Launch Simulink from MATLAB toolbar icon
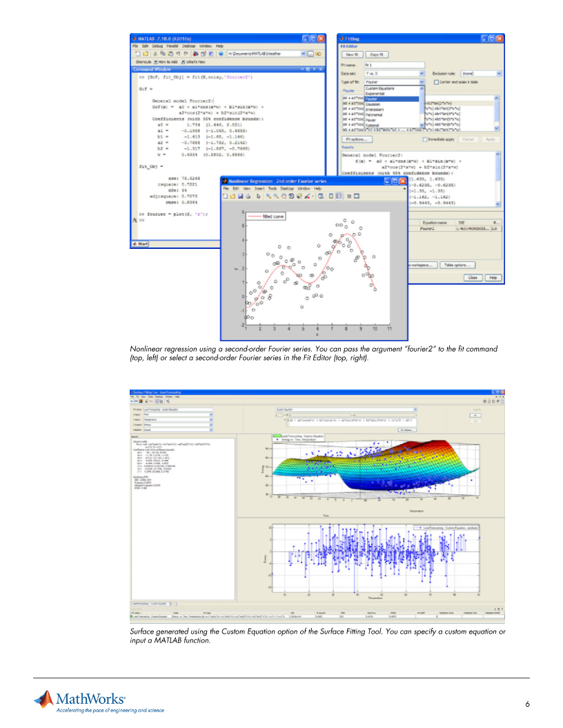The width and height of the screenshot is (563, 728). point(195,54)
